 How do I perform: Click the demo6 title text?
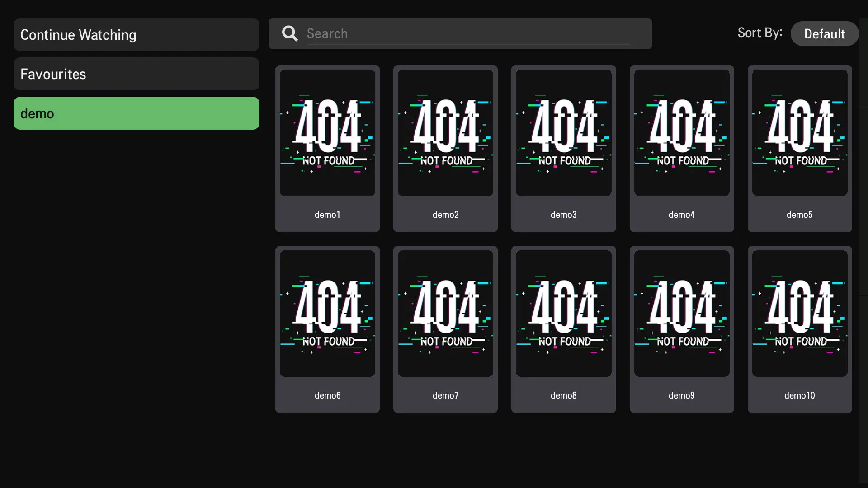click(x=327, y=395)
